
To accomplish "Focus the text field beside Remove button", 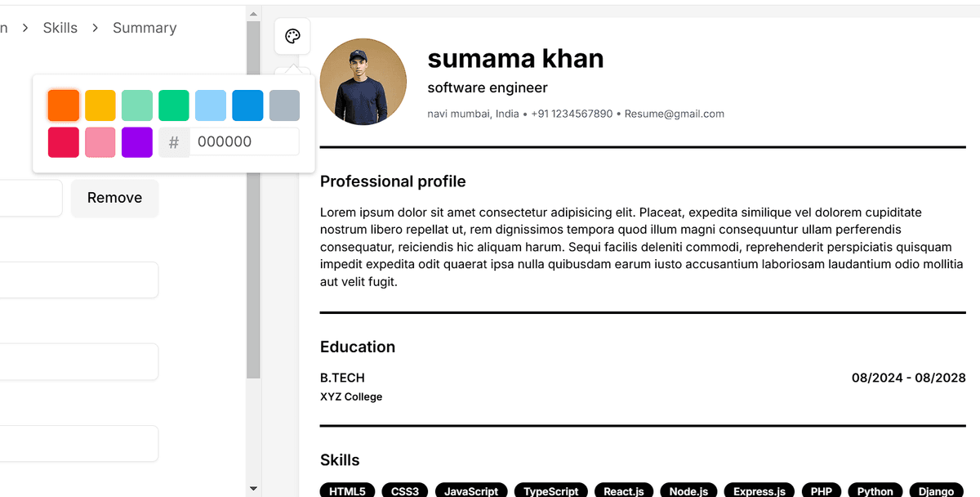I will click(x=29, y=198).
